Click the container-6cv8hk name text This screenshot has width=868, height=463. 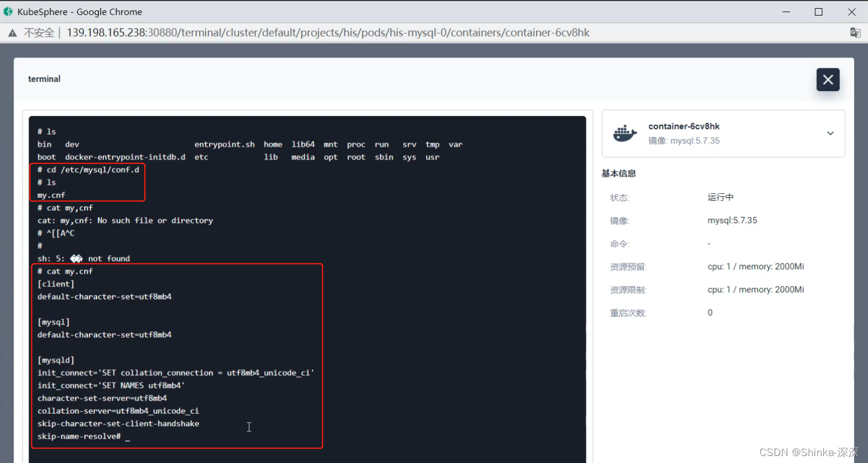(684, 126)
